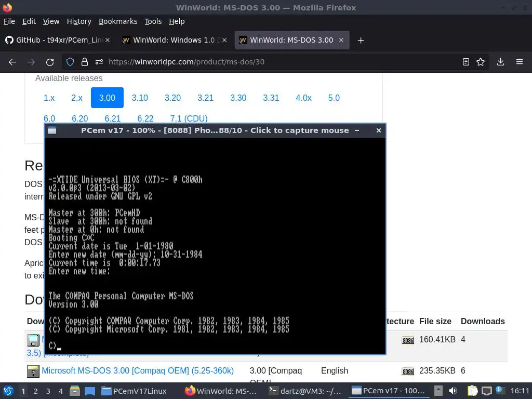The width and height of the screenshot is (532, 399).
Task: Switch to workspace 3 in the taskbar
Action: point(48,391)
